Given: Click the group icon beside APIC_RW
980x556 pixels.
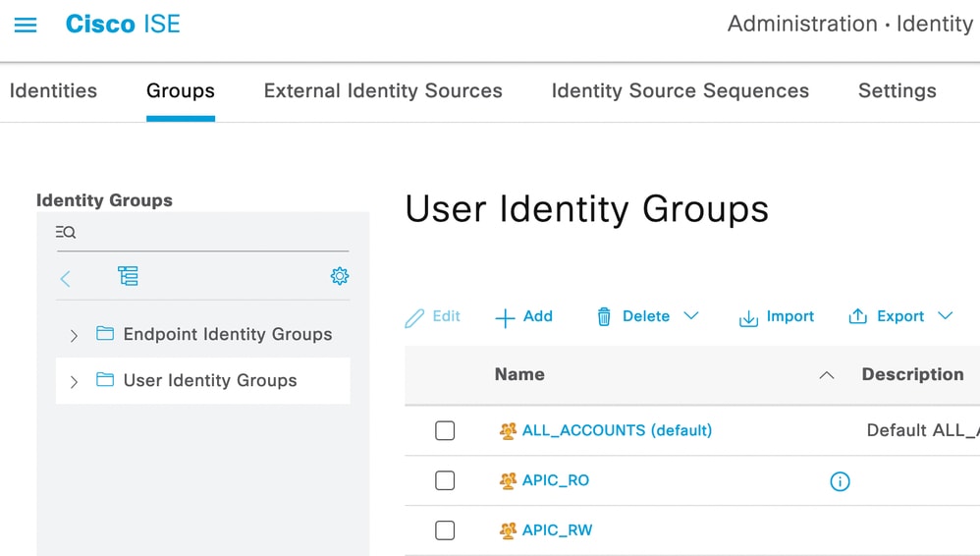Looking at the screenshot, I should coord(508,530).
